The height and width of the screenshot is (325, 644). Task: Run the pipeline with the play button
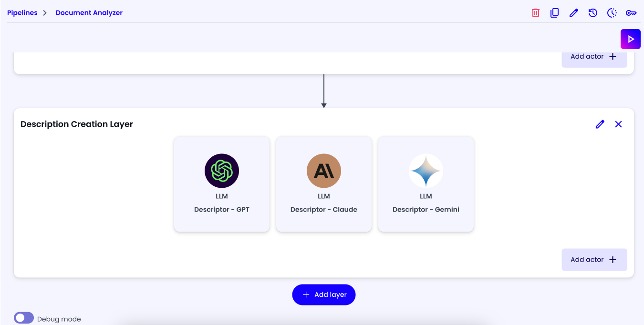point(631,39)
